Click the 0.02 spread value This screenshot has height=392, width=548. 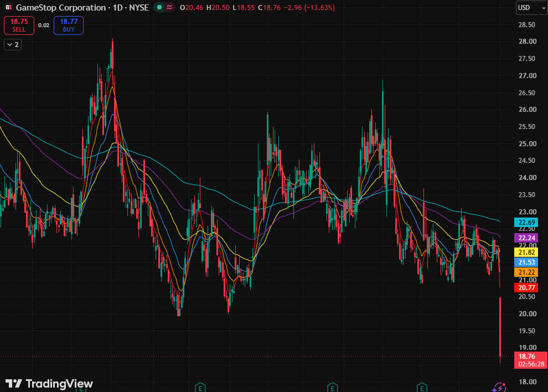click(x=44, y=25)
